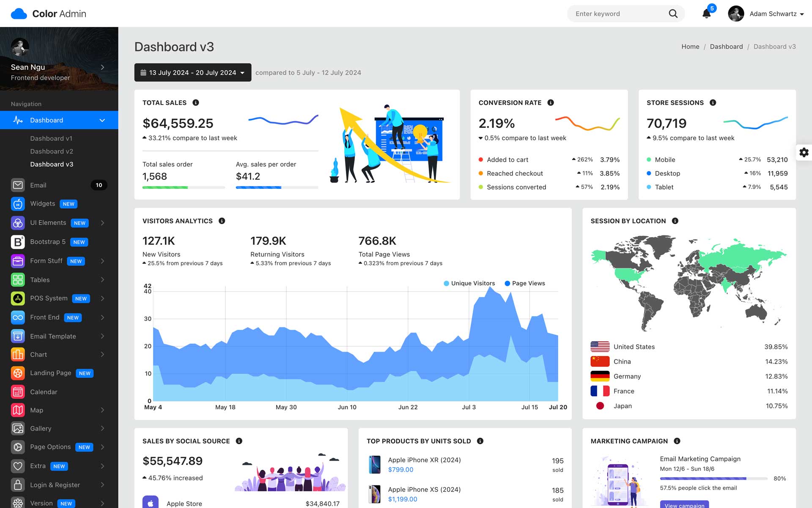Click the Total Sales info icon
This screenshot has width=812, height=508.
click(x=195, y=102)
